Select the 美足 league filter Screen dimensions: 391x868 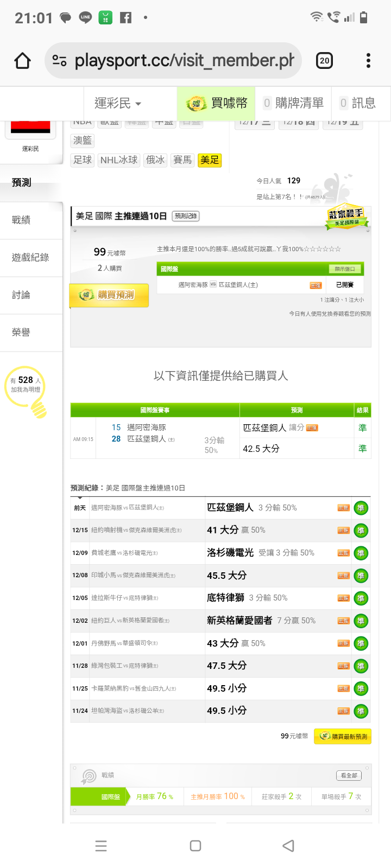coord(210,160)
